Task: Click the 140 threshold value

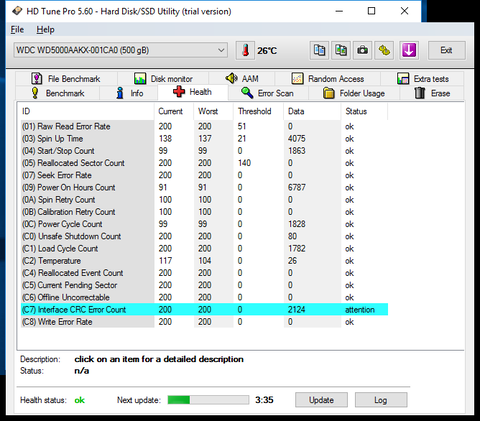Action: 244,163
